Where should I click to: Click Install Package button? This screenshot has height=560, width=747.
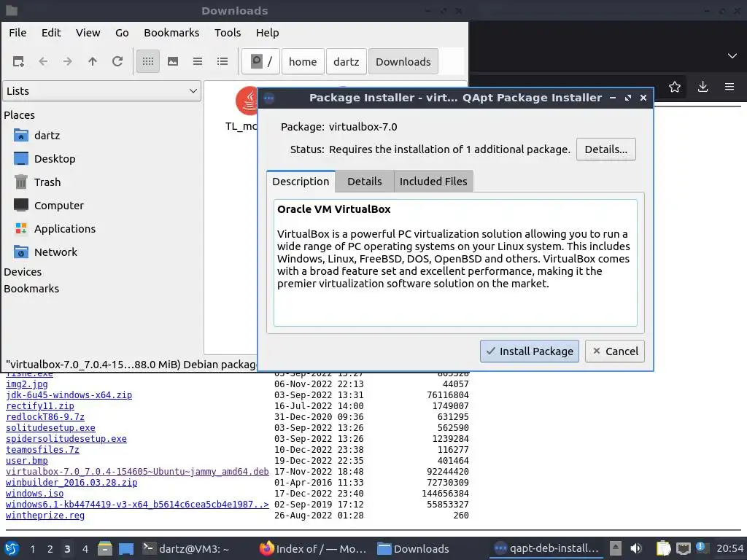pyautogui.click(x=530, y=351)
